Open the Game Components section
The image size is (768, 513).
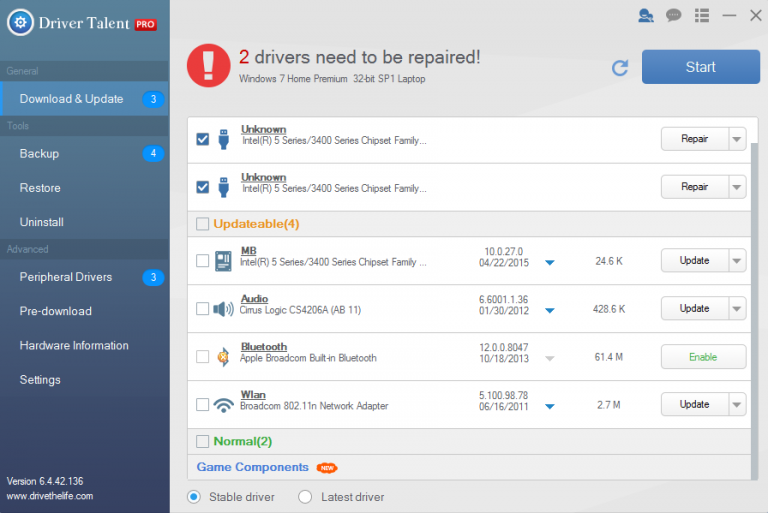pos(252,467)
